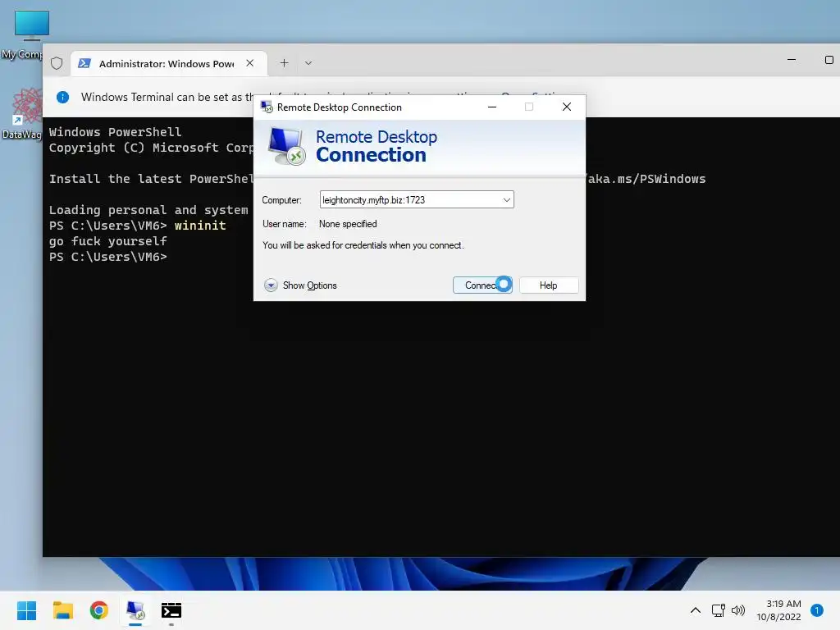
Task: Select the Administrator: Windows PowerShell tab
Action: 169,64
